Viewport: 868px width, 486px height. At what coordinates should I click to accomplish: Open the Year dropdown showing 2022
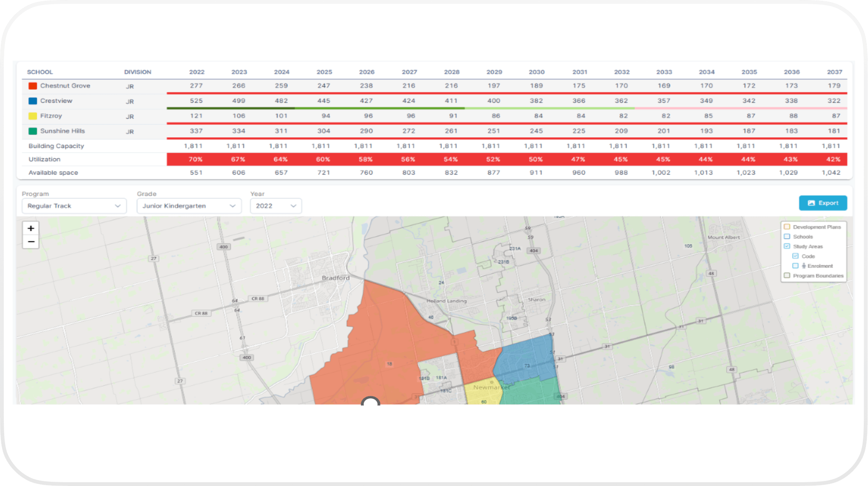point(276,206)
